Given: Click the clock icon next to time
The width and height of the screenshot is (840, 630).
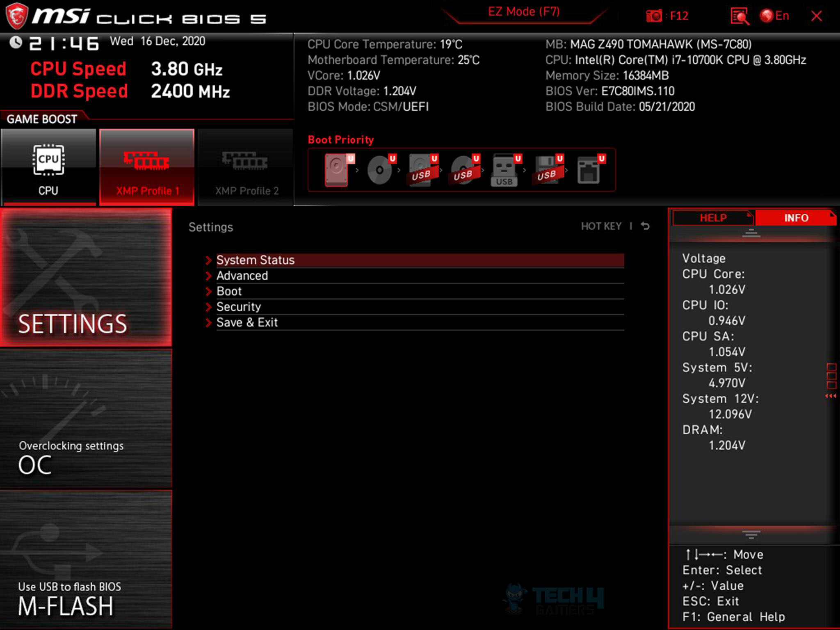Looking at the screenshot, I should click(x=16, y=42).
